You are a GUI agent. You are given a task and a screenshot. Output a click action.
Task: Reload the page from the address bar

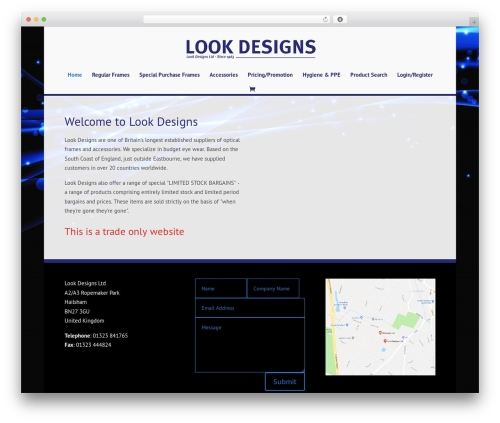tap(325, 19)
